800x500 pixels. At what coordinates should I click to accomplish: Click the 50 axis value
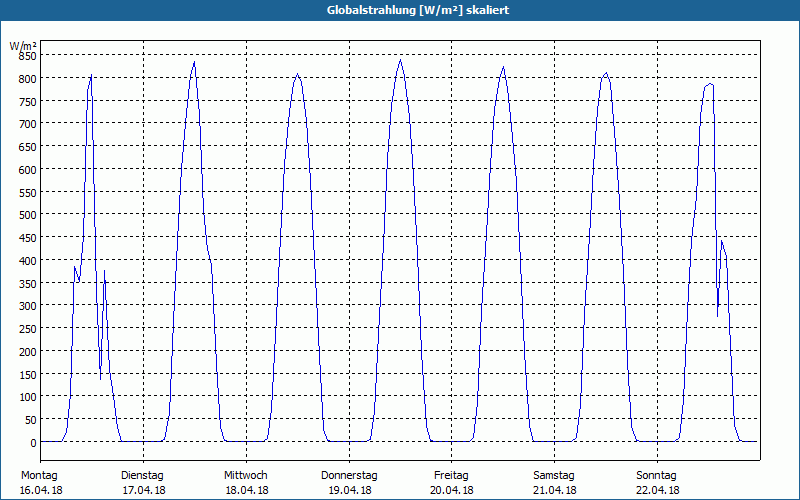click(30, 420)
